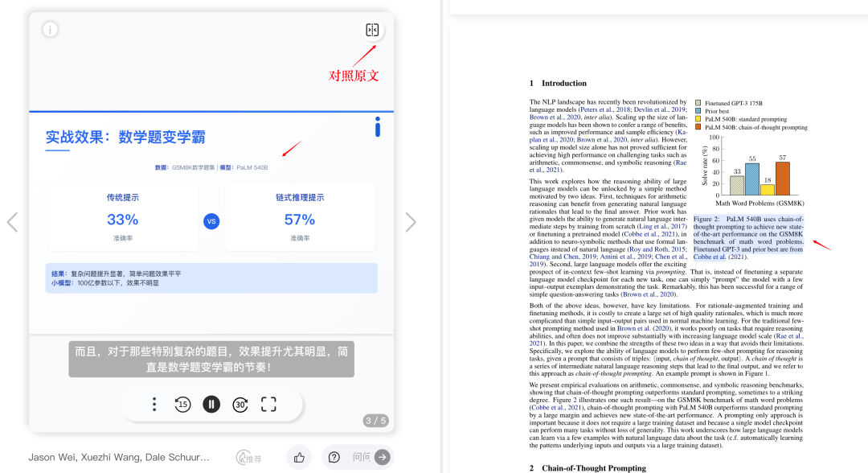Open the Brown et al. (2020) citation link

[643, 328]
